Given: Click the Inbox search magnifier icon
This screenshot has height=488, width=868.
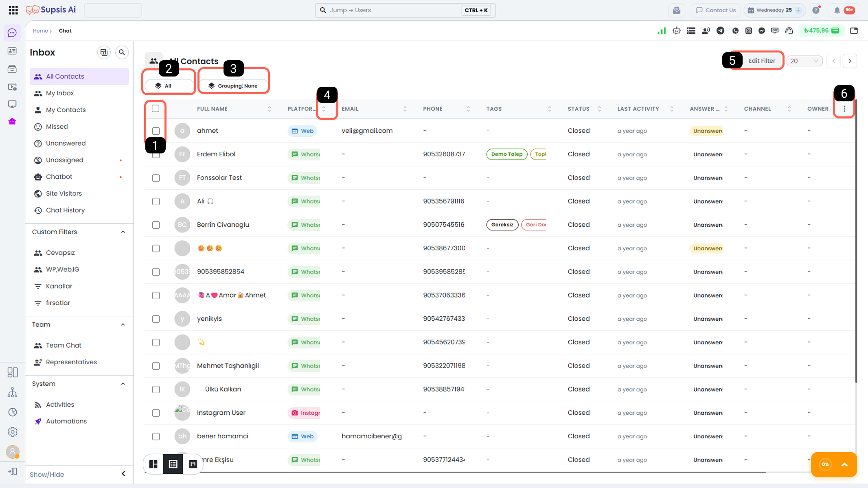Looking at the screenshot, I should (122, 52).
